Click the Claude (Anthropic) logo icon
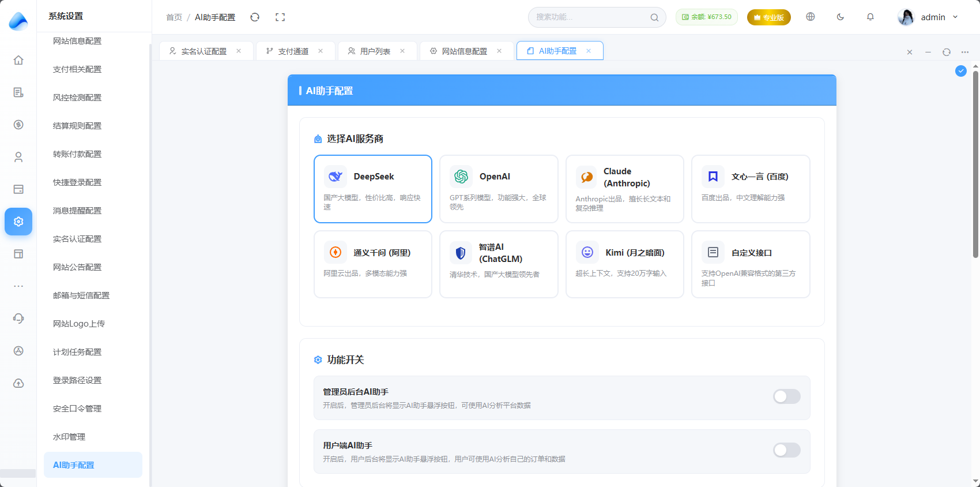This screenshot has width=980, height=487. [x=587, y=177]
